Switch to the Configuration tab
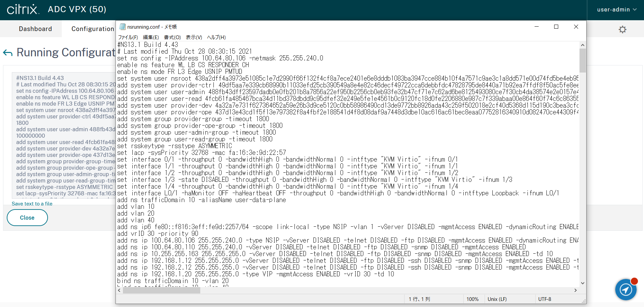Screen dimensions: 644x307 coord(93,29)
